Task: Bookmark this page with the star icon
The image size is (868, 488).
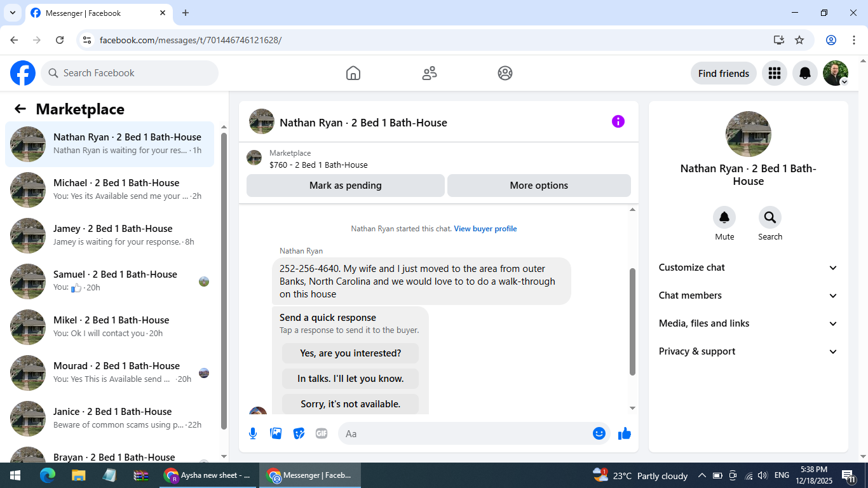Action: 799,40
